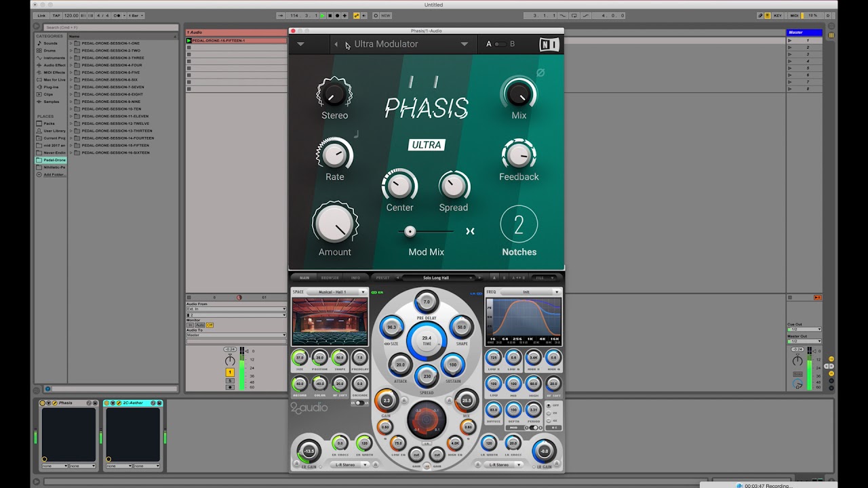Click the Phasis Feedback knob

tap(519, 155)
